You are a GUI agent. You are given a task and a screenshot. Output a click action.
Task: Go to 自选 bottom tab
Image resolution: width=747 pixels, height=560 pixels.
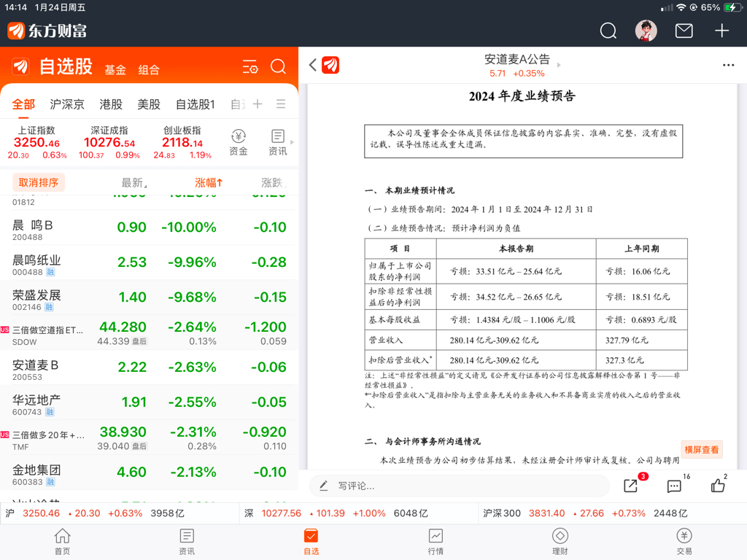[x=311, y=542]
